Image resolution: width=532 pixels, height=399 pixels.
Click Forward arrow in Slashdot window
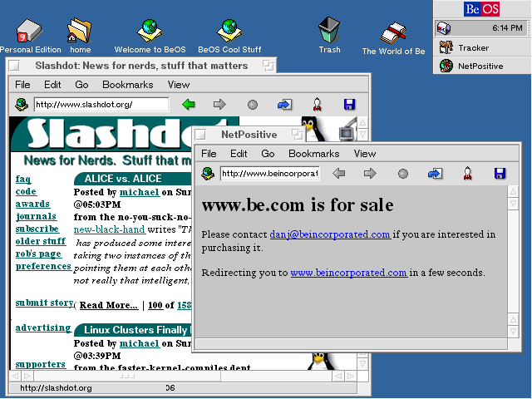point(219,105)
